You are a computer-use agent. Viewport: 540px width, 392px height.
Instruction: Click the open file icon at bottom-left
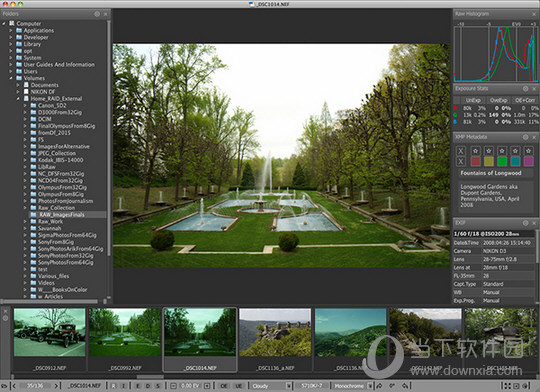coord(4,386)
